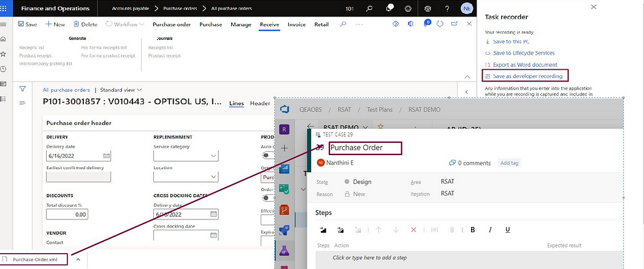Click Save to Lifecycle Services link
Image resolution: width=644 pixels, height=269 pixels.
click(524, 53)
